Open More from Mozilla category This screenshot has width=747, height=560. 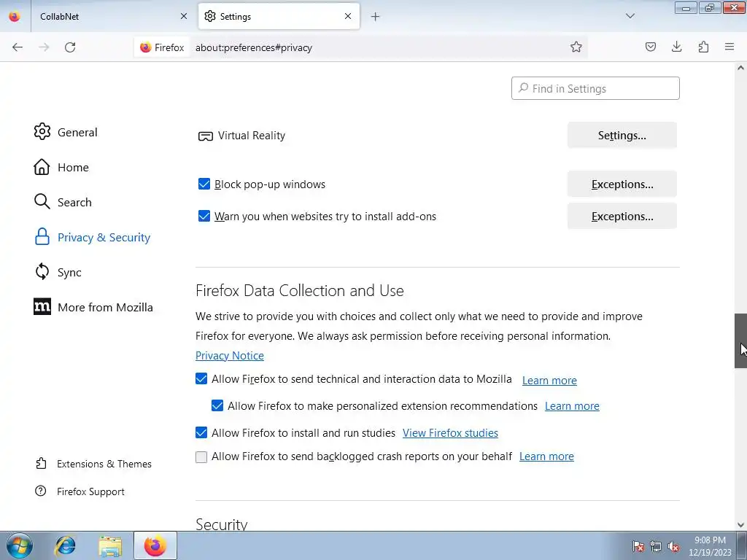(x=93, y=307)
